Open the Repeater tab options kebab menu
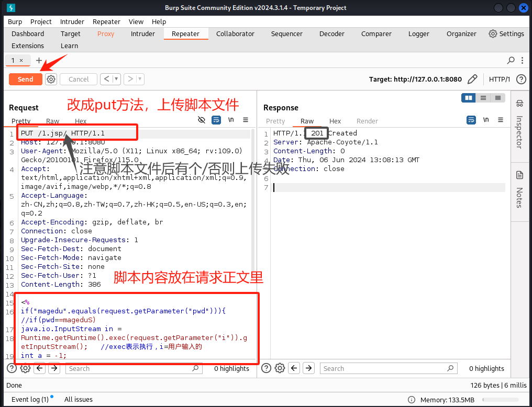This screenshot has height=407, width=532. click(x=522, y=60)
